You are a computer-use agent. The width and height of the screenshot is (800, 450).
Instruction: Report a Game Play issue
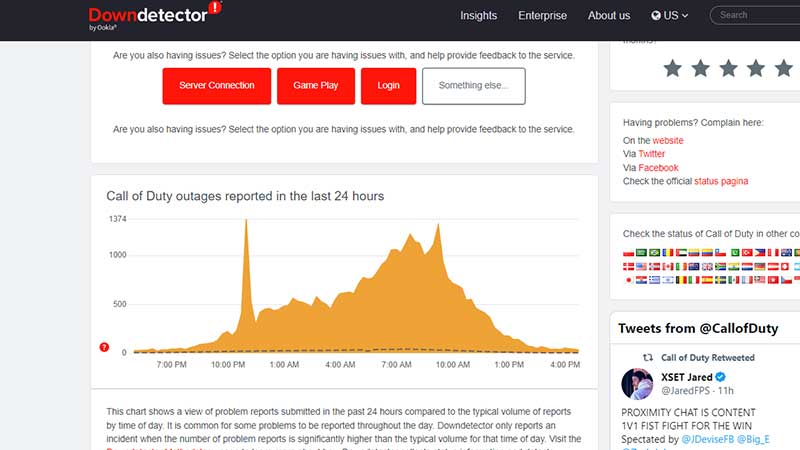click(316, 86)
